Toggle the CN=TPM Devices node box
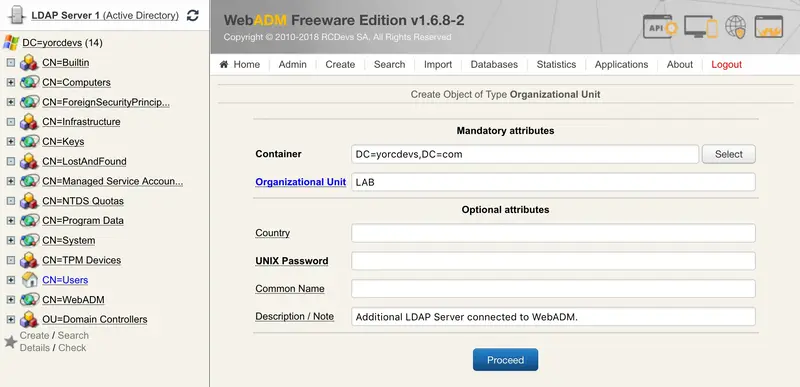This screenshot has height=387, width=800. click(x=10, y=260)
